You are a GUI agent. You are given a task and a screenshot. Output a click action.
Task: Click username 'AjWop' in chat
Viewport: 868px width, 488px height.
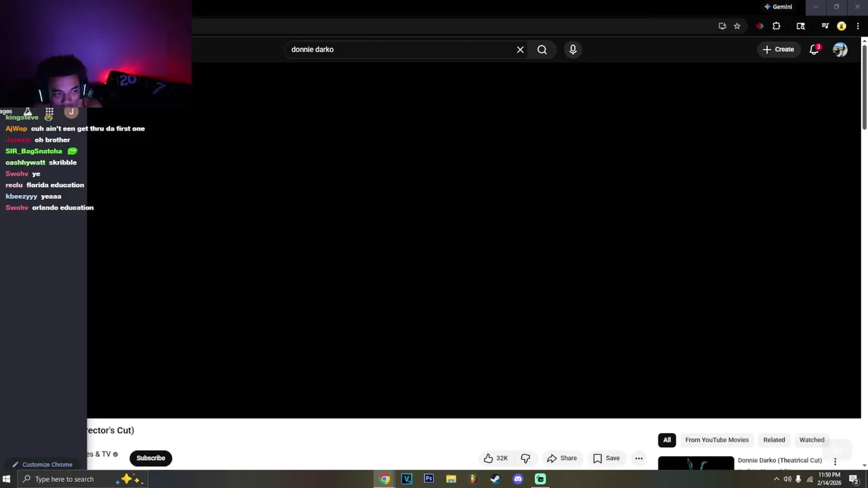tap(16, 128)
